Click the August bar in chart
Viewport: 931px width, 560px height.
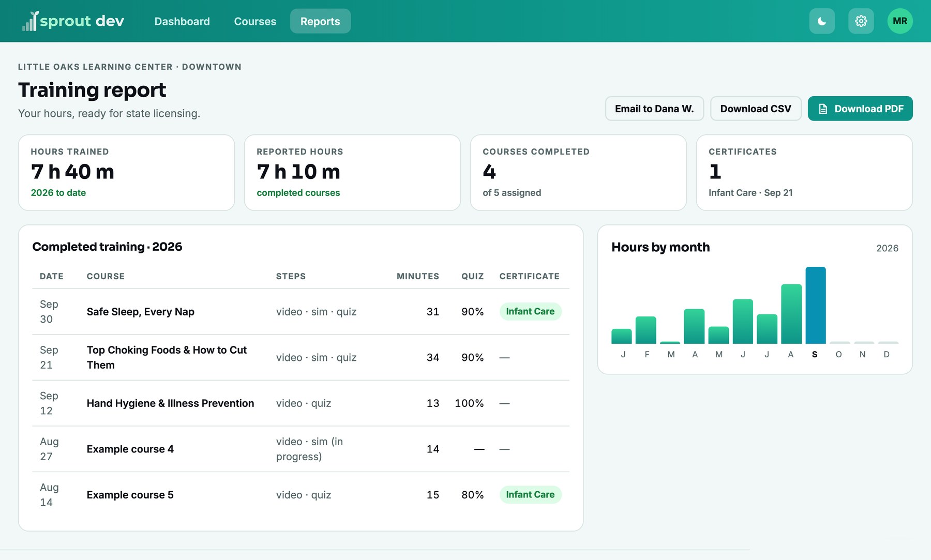click(x=791, y=314)
